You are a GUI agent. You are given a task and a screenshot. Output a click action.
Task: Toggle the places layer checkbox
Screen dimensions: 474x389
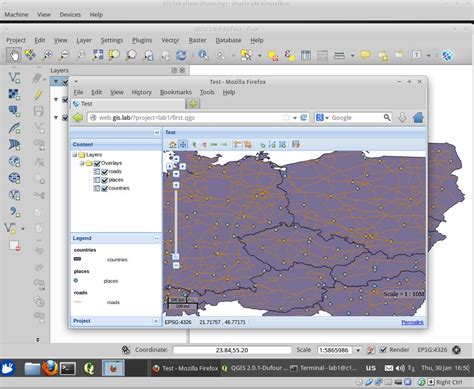click(x=104, y=180)
